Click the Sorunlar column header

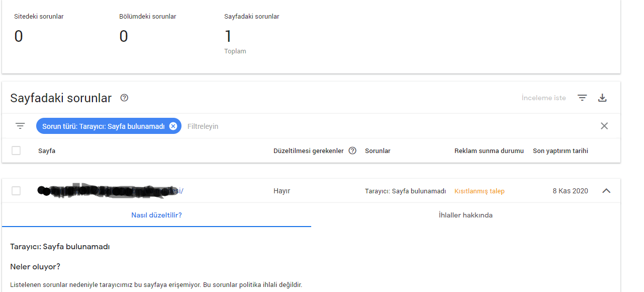378,151
